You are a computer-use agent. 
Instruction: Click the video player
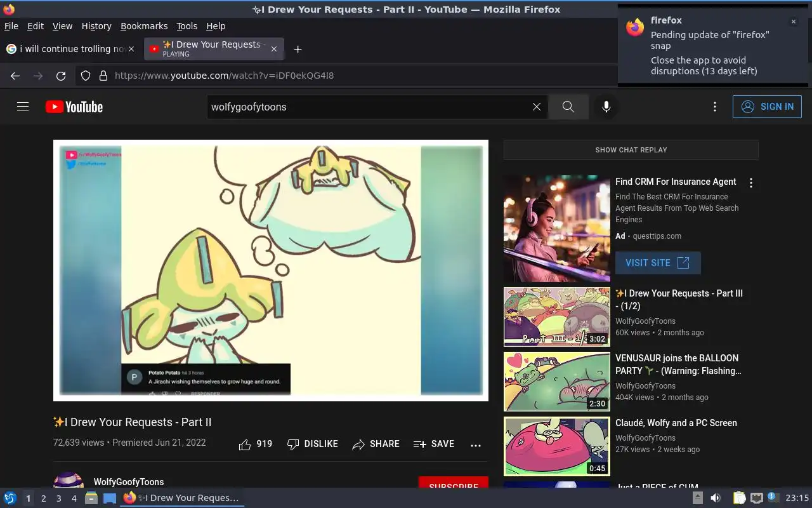[x=271, y=271]
